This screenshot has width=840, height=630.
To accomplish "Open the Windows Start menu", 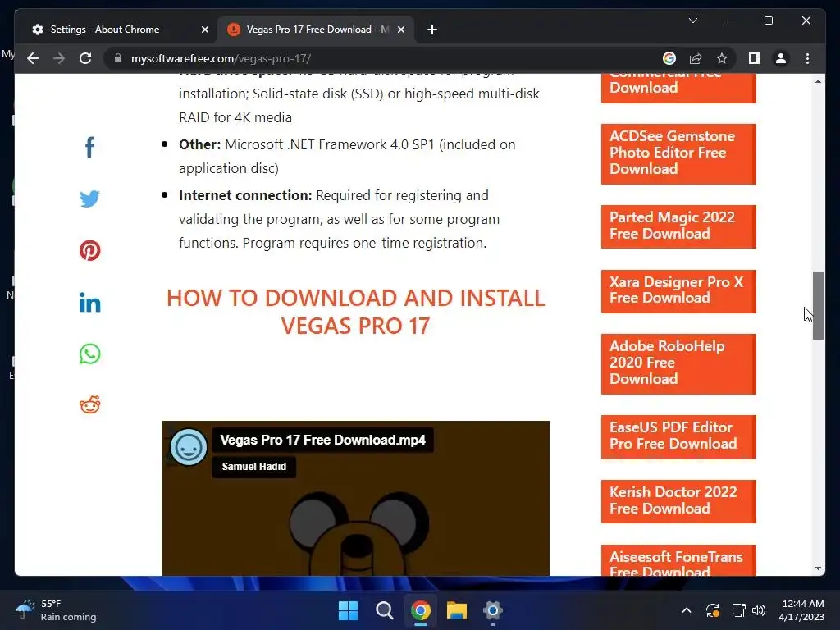I will pos(348,610).
